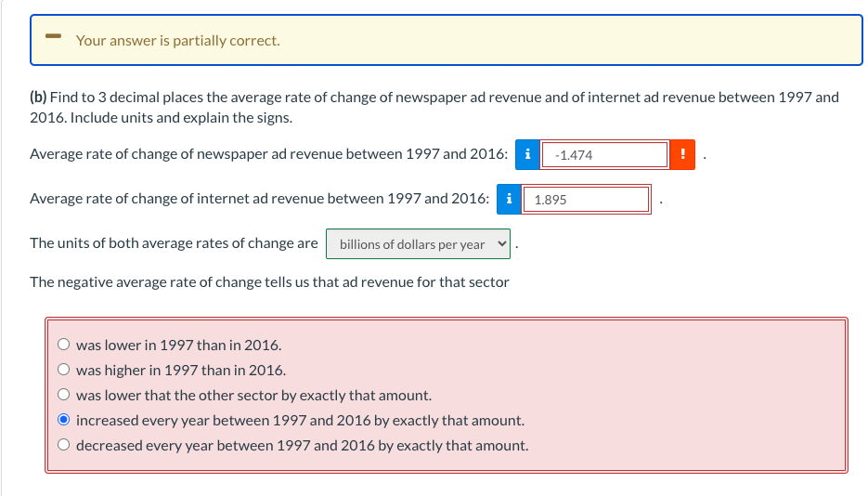Choose 'was lower that the other sector' option

64,395
